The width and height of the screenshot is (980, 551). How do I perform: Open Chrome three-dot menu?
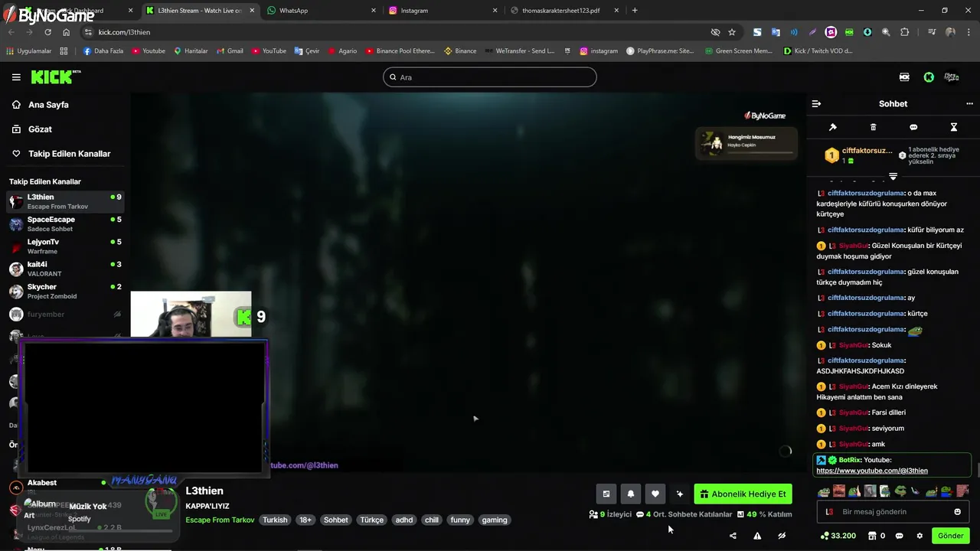coord(969,32)
